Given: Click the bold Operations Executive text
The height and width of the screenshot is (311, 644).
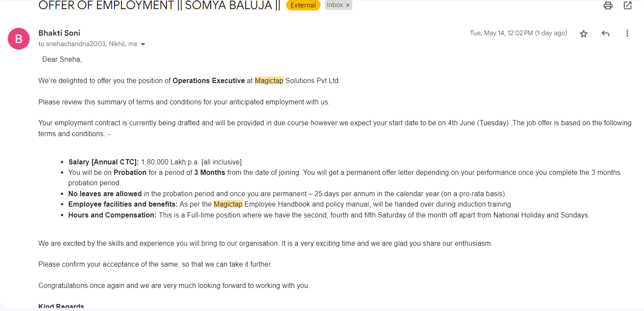Looking at the screenshot, I should tap(209, 80).
